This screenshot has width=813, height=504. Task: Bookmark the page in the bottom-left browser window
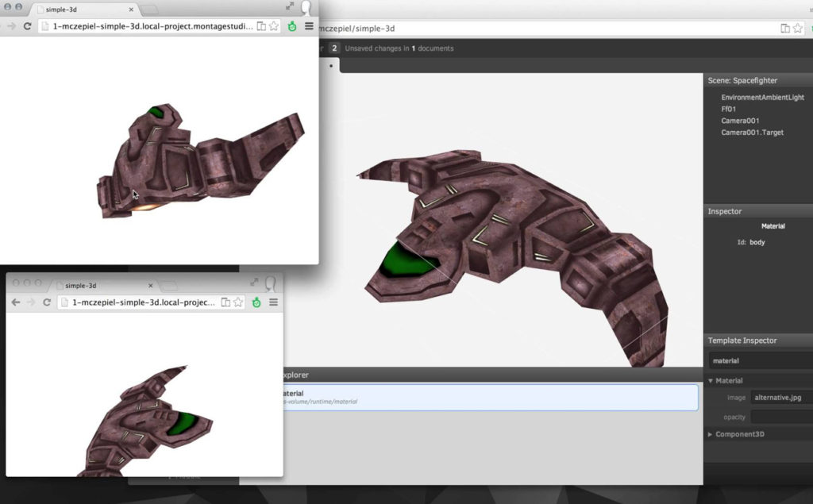tap(238, 302)
